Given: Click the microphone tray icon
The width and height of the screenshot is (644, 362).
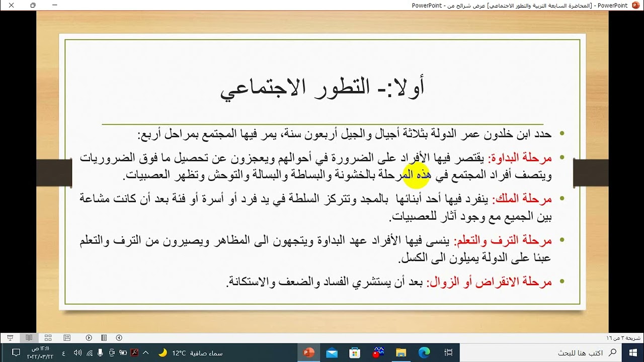Looking at the screenshot, I should tap(101, 353).
